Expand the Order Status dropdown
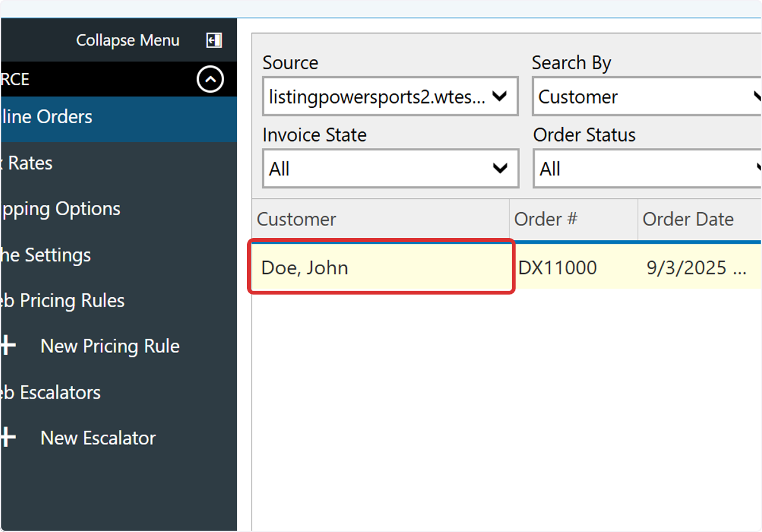Screen dimensions: 762x532 click(647, 169)
